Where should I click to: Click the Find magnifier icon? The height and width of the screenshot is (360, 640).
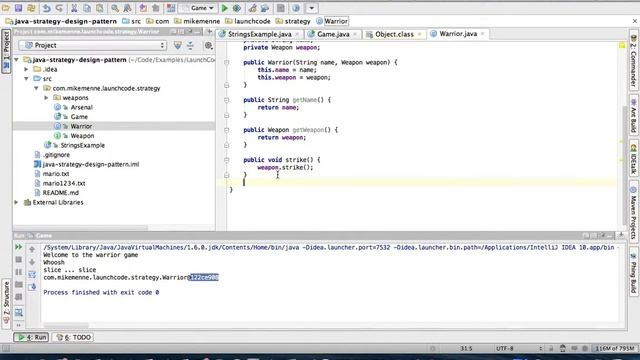[115, 8]
